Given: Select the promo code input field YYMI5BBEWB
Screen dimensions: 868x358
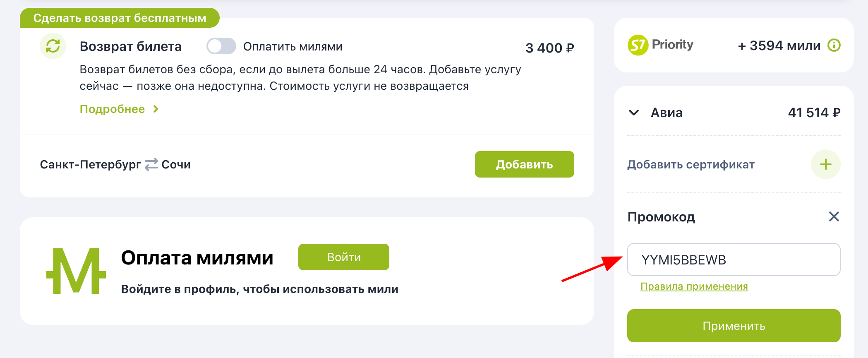Looking at the screenshot, I should (733, 259).
